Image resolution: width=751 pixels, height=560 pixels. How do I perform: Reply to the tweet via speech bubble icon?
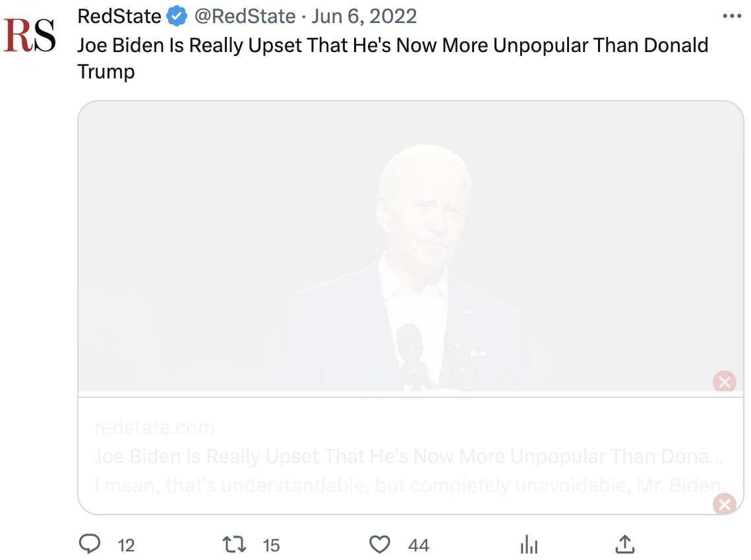pos(90,544)
